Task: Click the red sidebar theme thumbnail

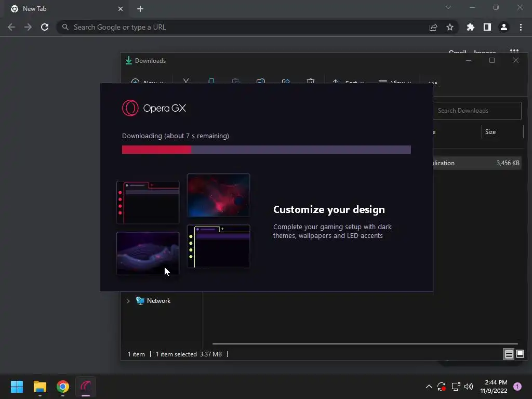Action: tap(148, 203)
